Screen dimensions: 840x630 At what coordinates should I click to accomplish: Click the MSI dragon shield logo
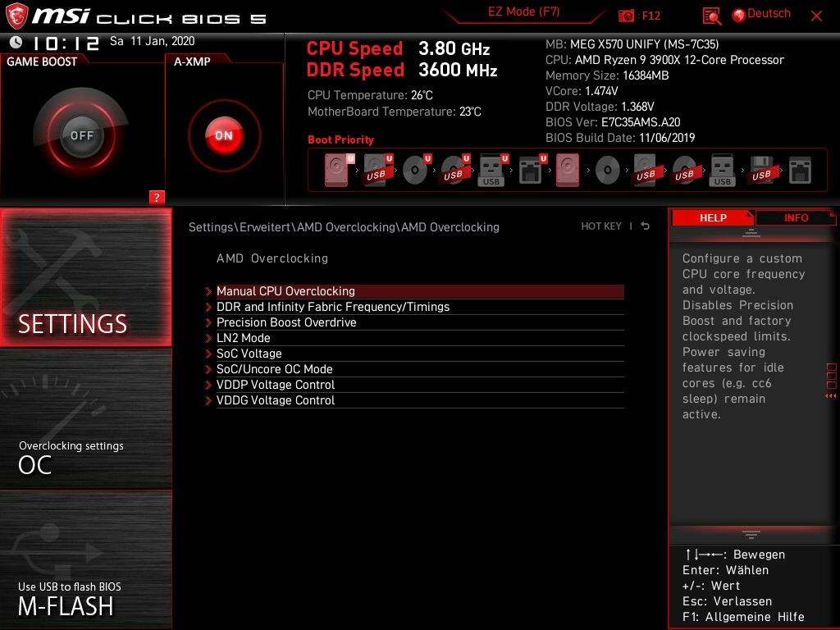click(x=16, y=16)
